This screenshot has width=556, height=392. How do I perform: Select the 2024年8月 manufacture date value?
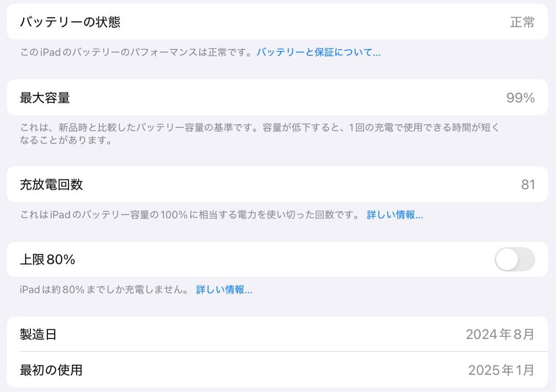[x=500, y=334]
